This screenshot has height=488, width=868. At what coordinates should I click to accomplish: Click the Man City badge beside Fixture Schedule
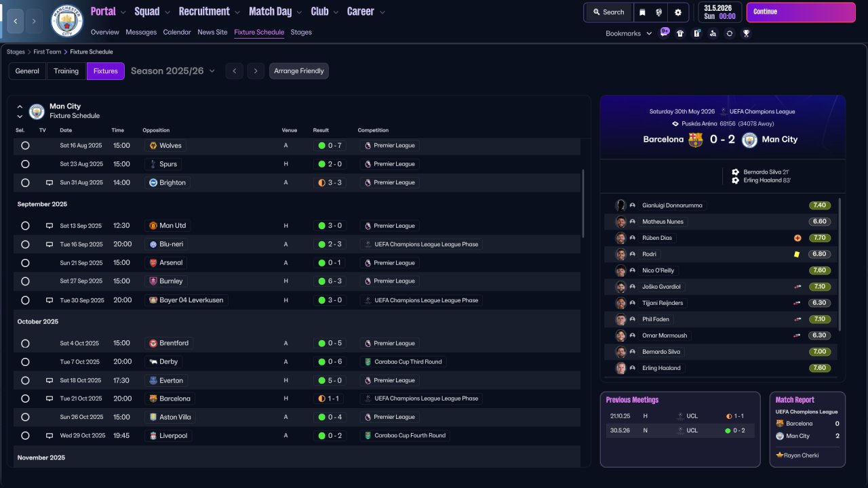(37, 111)
